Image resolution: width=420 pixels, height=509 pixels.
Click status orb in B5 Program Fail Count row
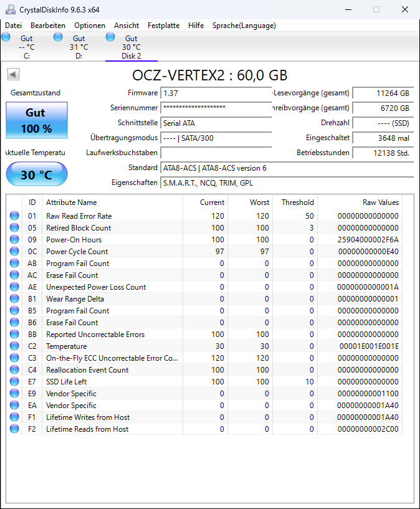[14, 310]
